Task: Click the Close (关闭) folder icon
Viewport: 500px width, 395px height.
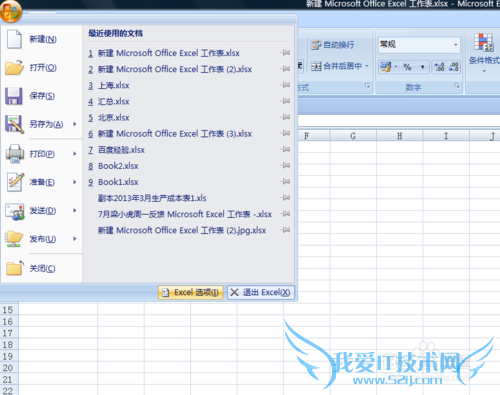Action: pyautogui.click(x=15, y=268)
